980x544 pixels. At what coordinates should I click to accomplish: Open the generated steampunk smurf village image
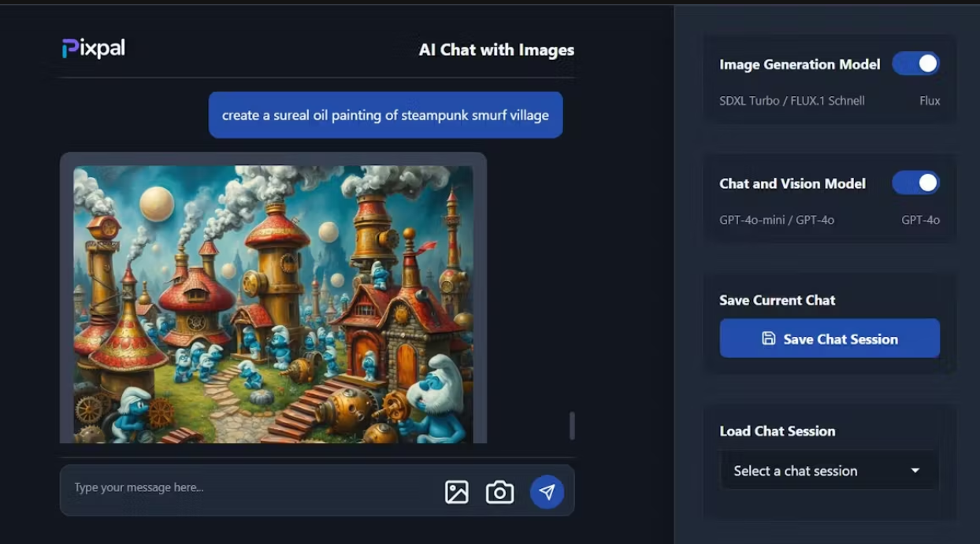pyautogui.click(x=273, y=304)
